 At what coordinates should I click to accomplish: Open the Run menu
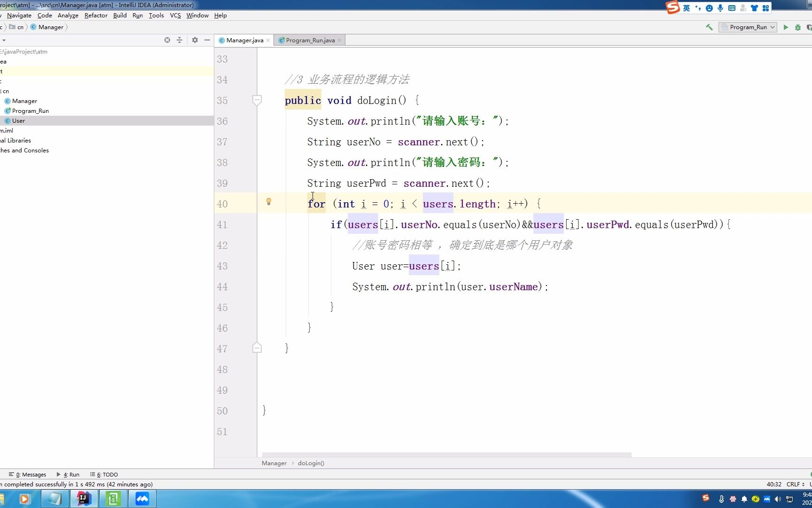point(138,16)
